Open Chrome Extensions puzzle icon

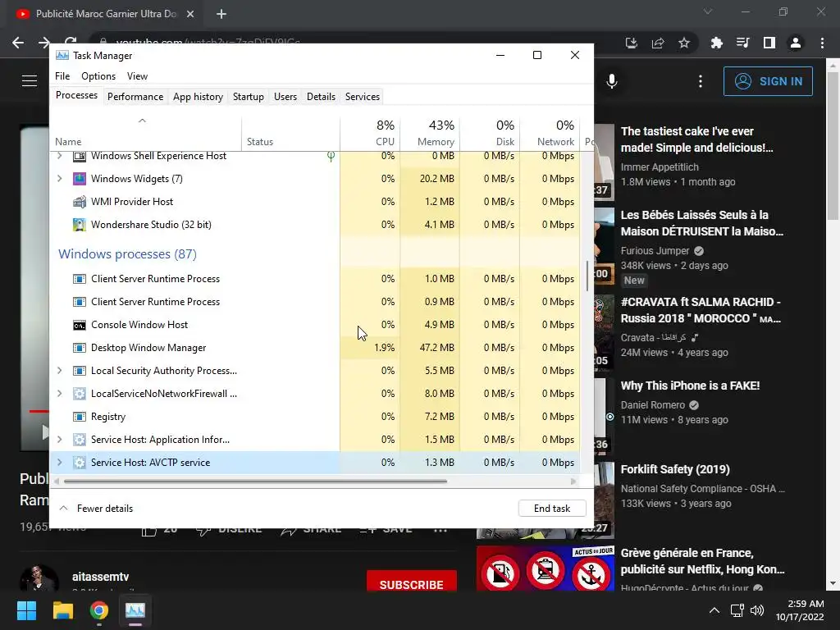[x=716, y=43]
